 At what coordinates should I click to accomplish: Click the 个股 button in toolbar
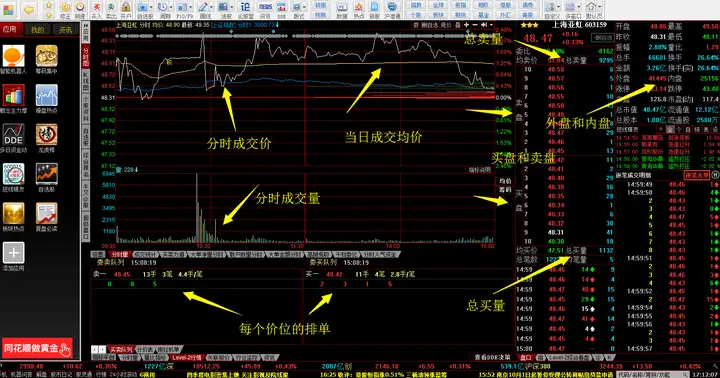click(x=416, y=15)
